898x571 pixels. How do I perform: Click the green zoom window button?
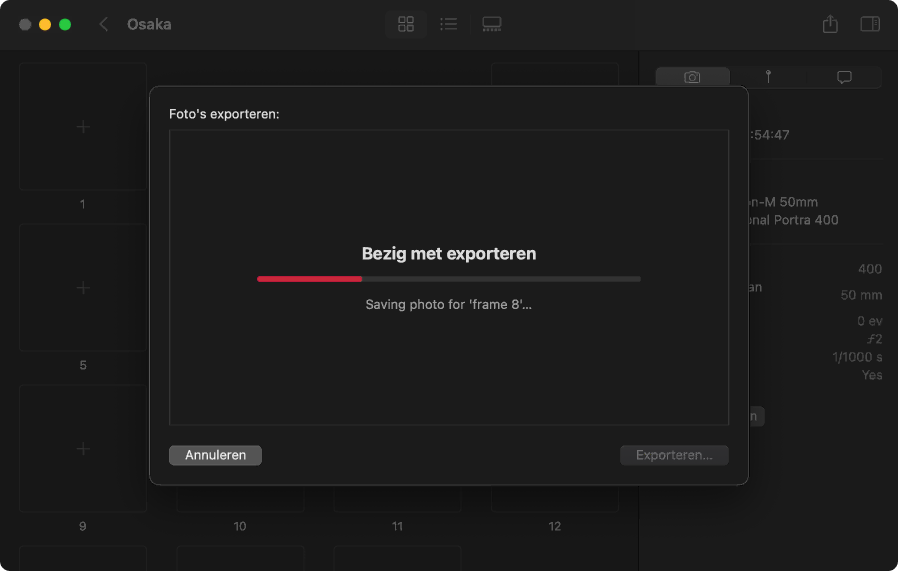(65, 24)
